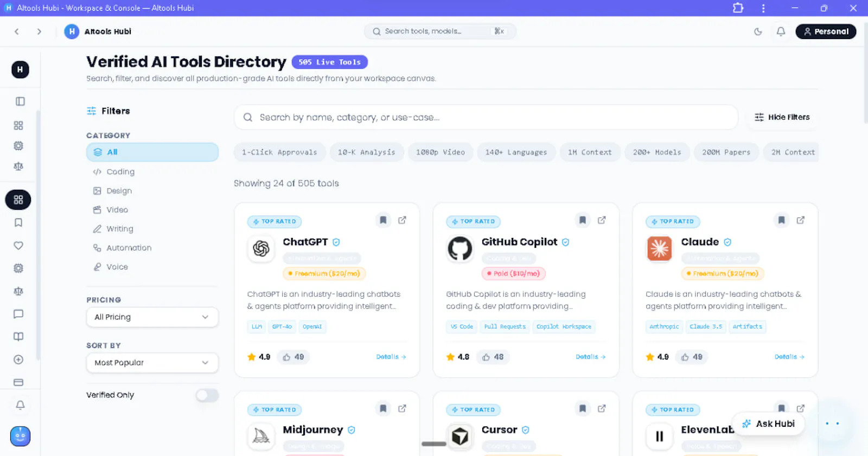The height and width of the screenshot is (456, 868).
Task: Filter by the Video category
Action: click(152, 210)
